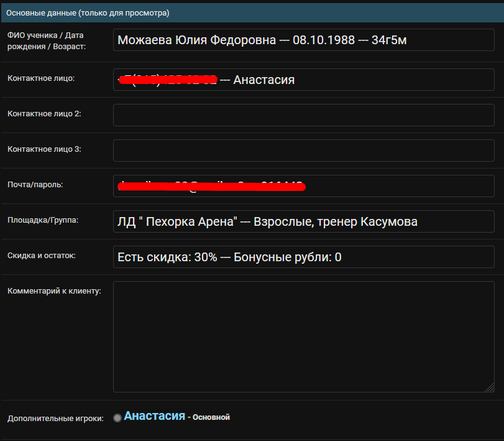
Task: Focus the ФИО ученика name field
Action: click(303, 40)
